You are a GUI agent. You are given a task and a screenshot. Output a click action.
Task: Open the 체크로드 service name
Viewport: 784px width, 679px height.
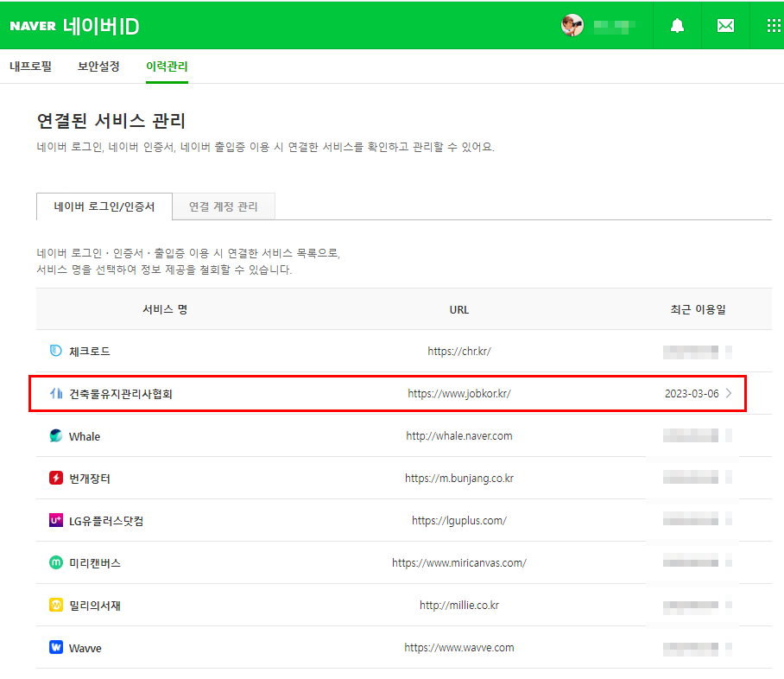click(x=90, y=352)
